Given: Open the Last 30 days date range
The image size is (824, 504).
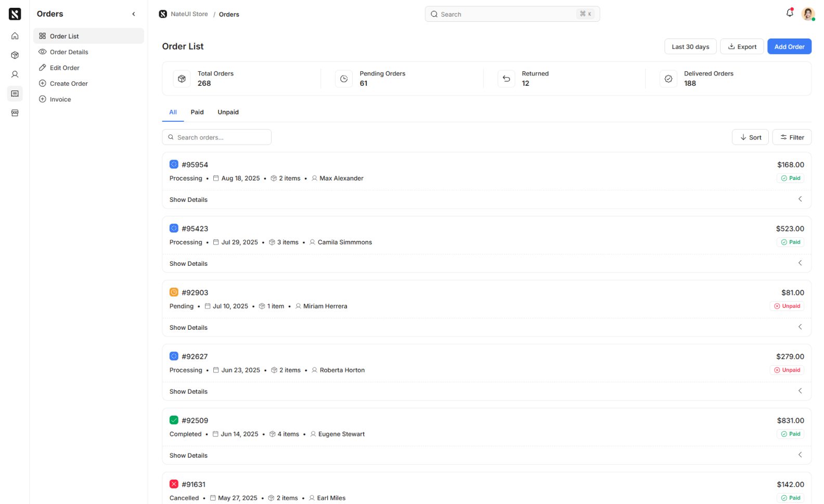Looking at the screenshot, I should [690, 47].
